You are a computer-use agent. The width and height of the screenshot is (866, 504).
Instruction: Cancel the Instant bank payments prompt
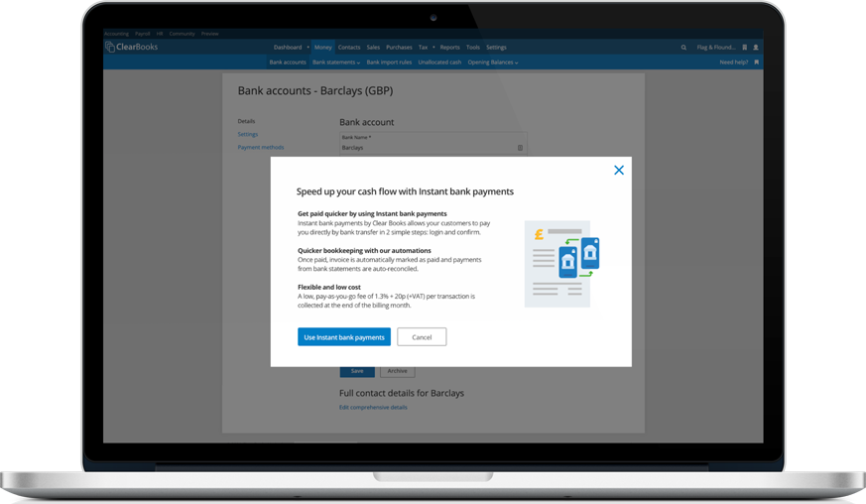[x=422, y=337]
